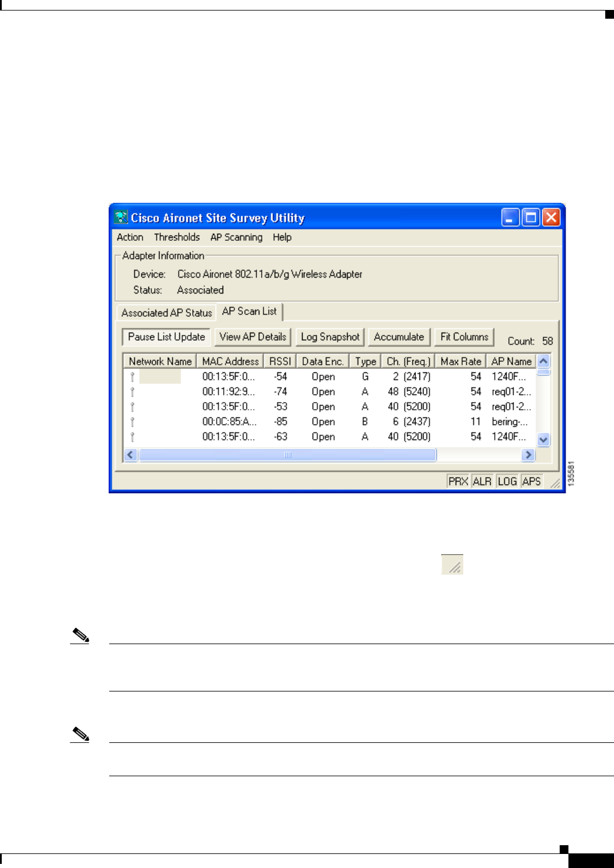Click Pause List Update button
614x868 pixels.
pyautogui.click(x=166, y=337)
